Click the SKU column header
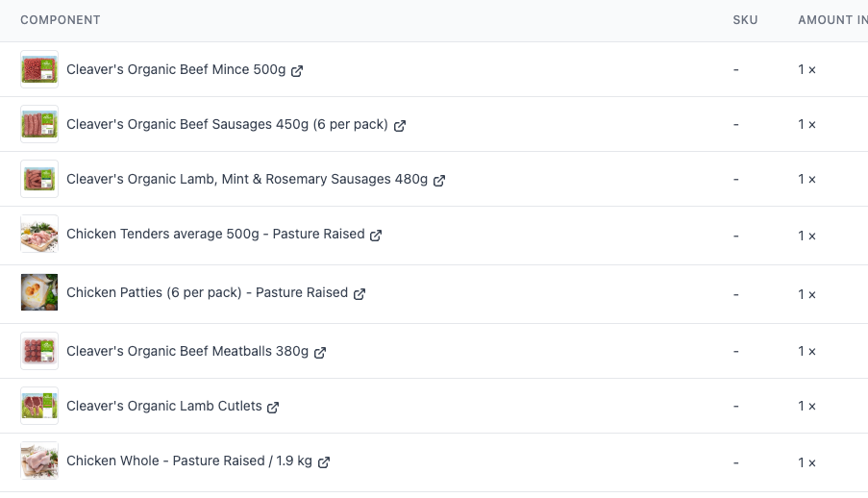The height and width of the screenshot is (498, 868). pos(745,20)
